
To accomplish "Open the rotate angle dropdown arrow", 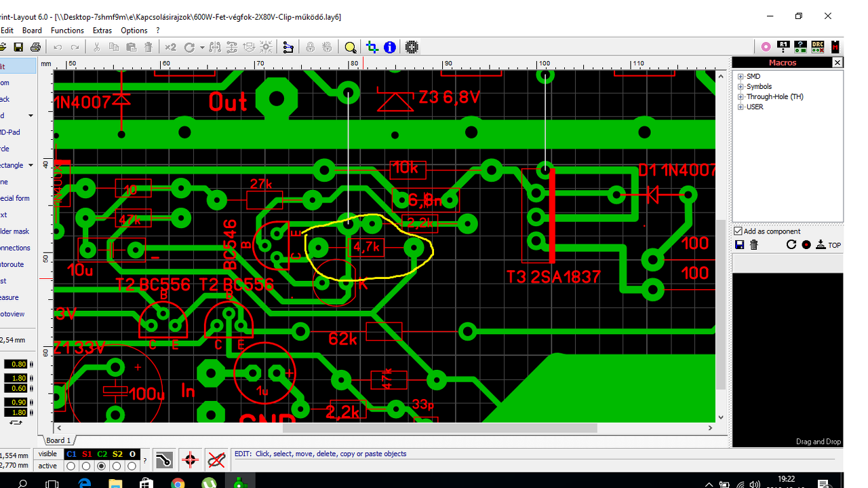I will click(x=201, y=48).
